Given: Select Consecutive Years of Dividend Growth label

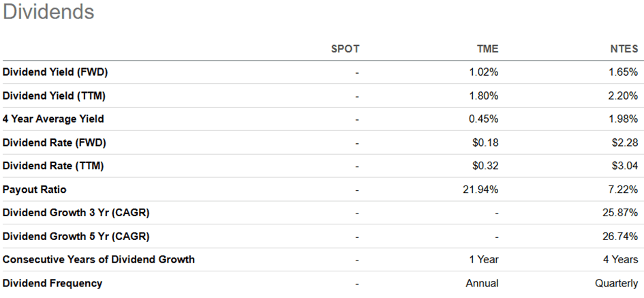Looking at the screenshot, I should (x=99, y=260).
